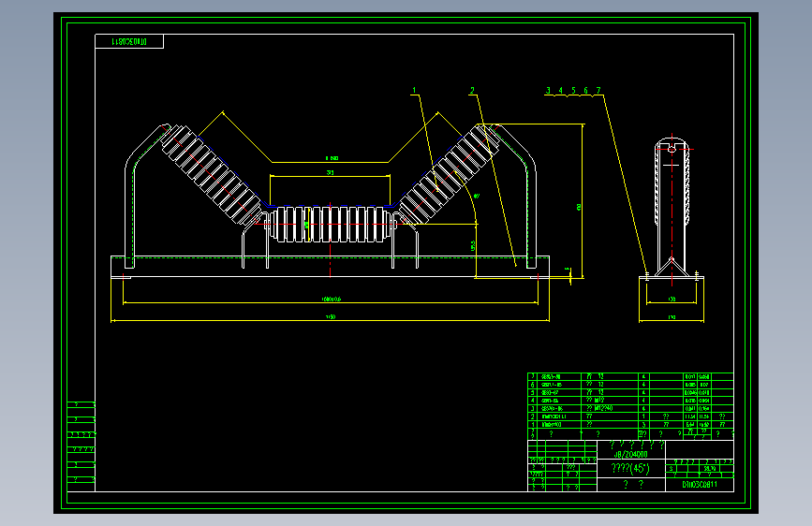Click the part callout number 7
This screenshot has width=812, height=526.
(x=598, y=90)
